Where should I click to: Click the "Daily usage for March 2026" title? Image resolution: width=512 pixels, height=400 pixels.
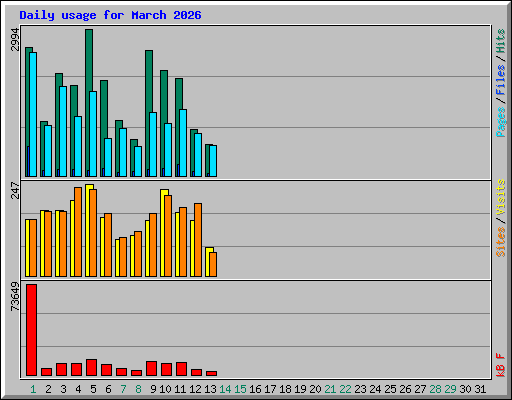110,15
